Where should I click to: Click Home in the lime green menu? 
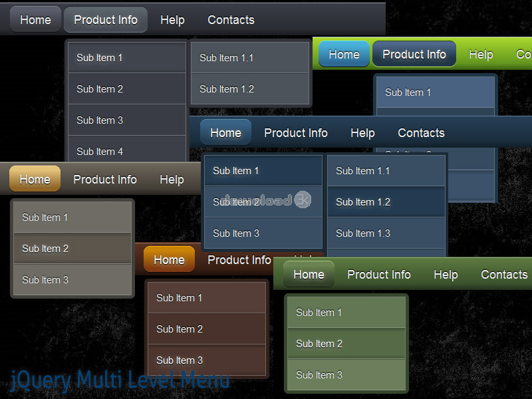344,55
